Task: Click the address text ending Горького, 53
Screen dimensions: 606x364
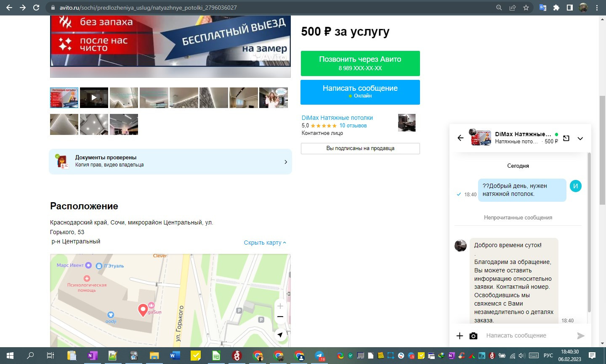Action: [x=131, y=227]
